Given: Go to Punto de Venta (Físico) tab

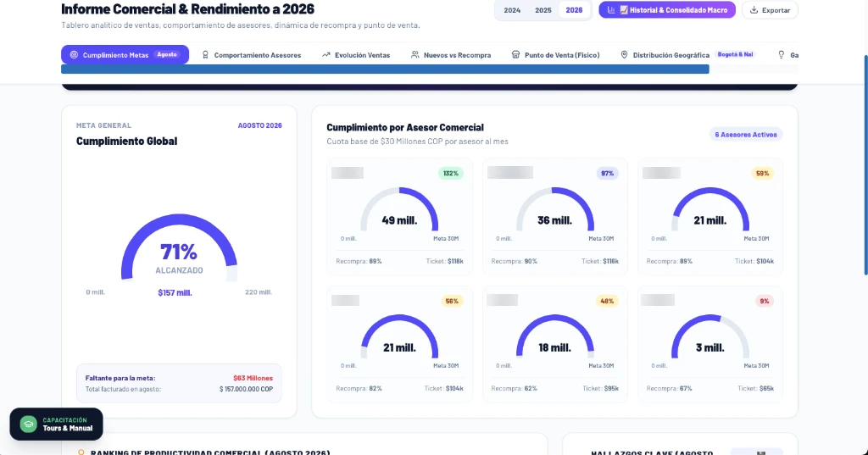Looking at the screenshot, I should (556, 55).
